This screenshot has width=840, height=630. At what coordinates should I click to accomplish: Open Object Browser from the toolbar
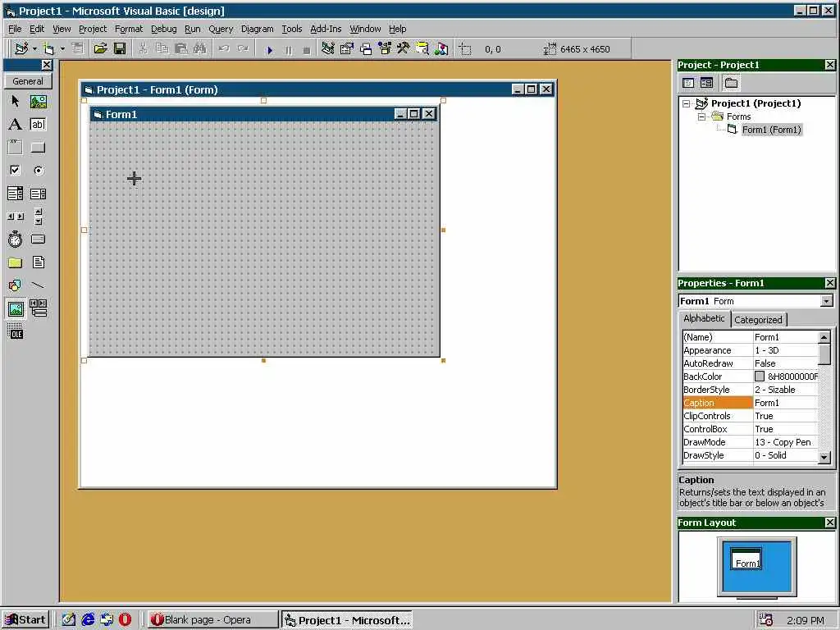[x=385, y=48]
